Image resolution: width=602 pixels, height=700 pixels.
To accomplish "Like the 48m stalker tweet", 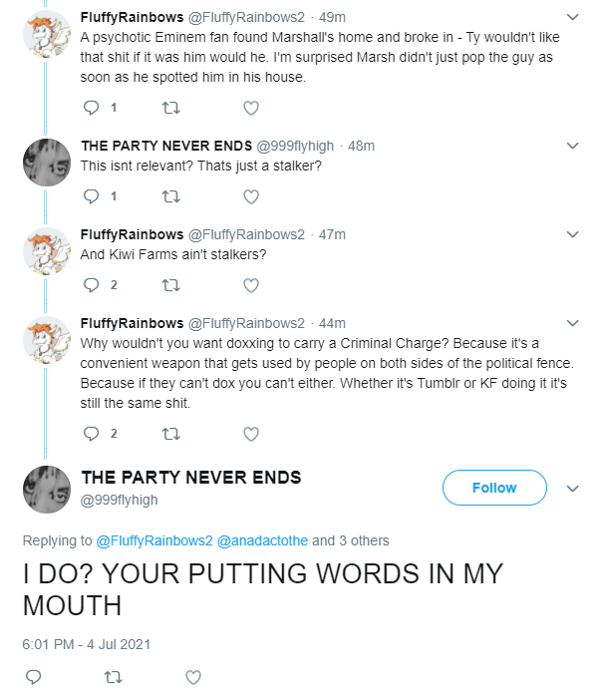I will pyautogui.click(x=251, y=196).
